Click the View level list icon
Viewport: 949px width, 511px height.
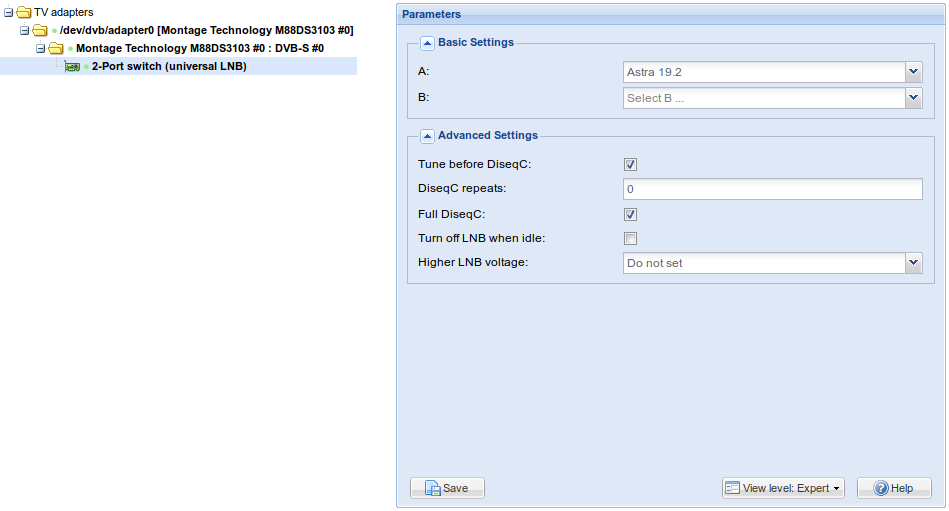(732, 488)
